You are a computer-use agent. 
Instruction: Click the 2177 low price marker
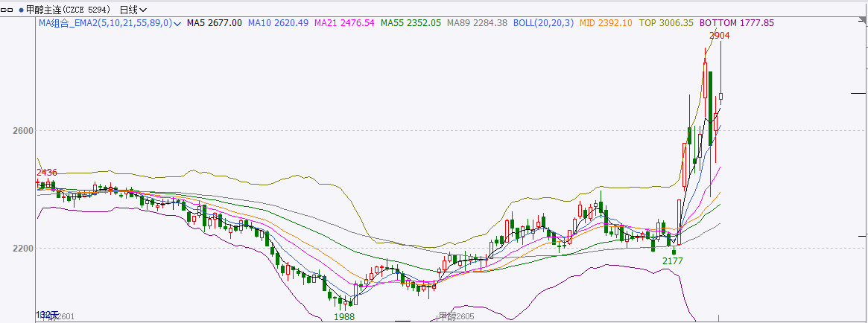click(x=673, y=261)
